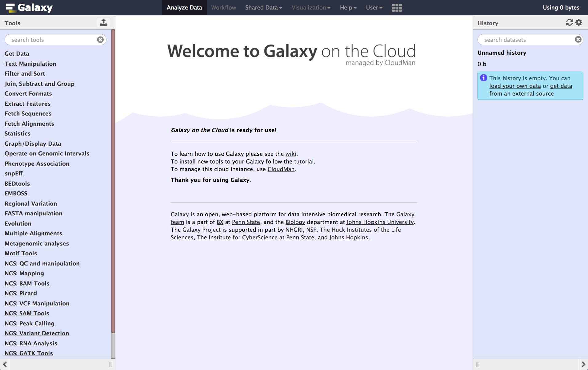Collapse the History panel with right arrow
Screen dimensions: 588x370
pos(583,364)
